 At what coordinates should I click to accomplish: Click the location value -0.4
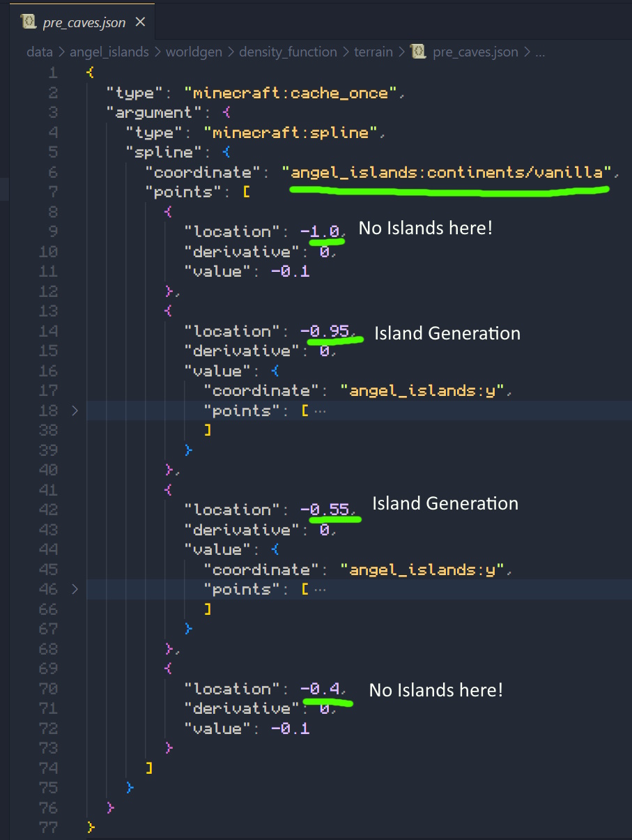(320, 689)
